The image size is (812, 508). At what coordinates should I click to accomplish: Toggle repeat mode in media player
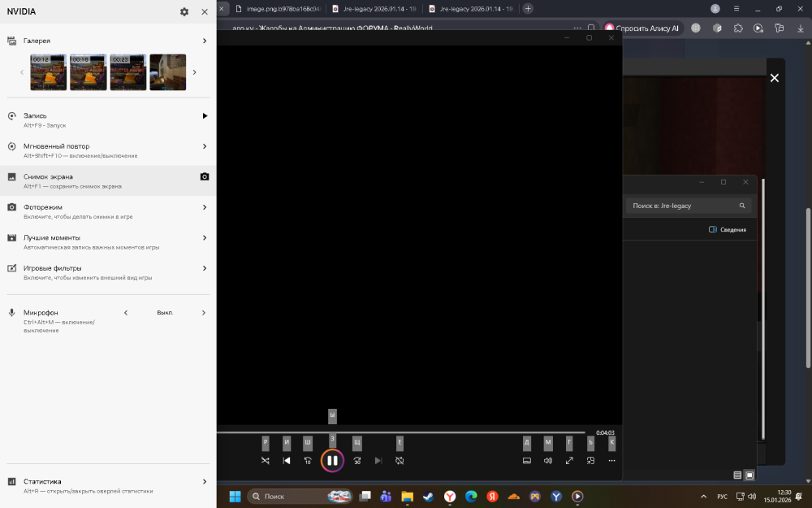(400, 460)
